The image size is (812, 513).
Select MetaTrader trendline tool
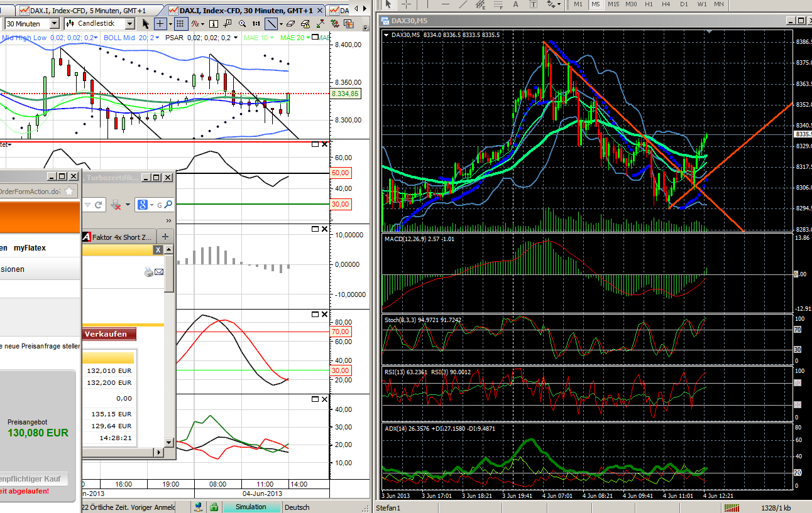[463, 4]
